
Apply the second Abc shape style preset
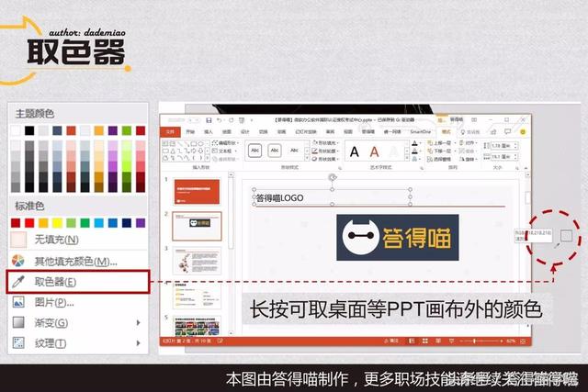(x=275, y=151)
